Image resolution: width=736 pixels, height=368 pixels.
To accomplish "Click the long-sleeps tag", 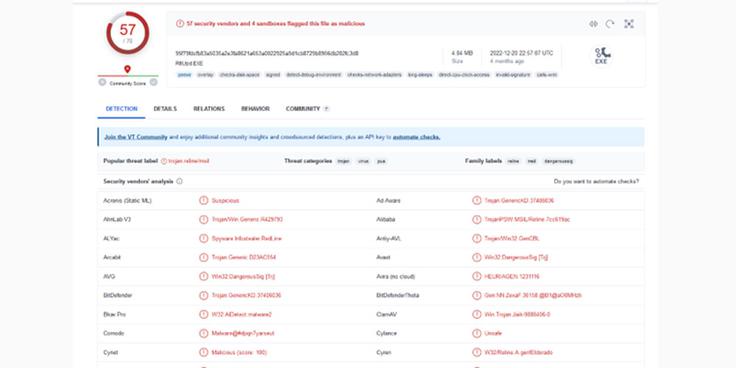I will tap(420, 75).
